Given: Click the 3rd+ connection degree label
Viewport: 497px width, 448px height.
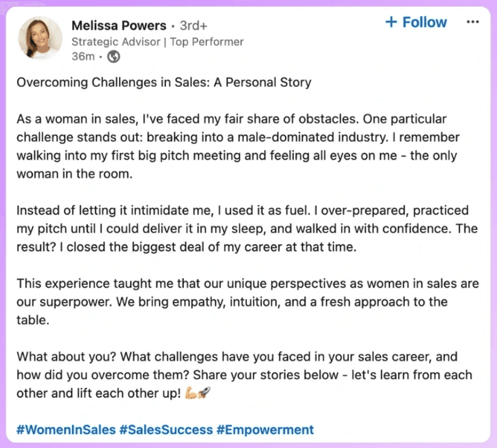Looking at the screenshot, I should (x=194, y=26).
